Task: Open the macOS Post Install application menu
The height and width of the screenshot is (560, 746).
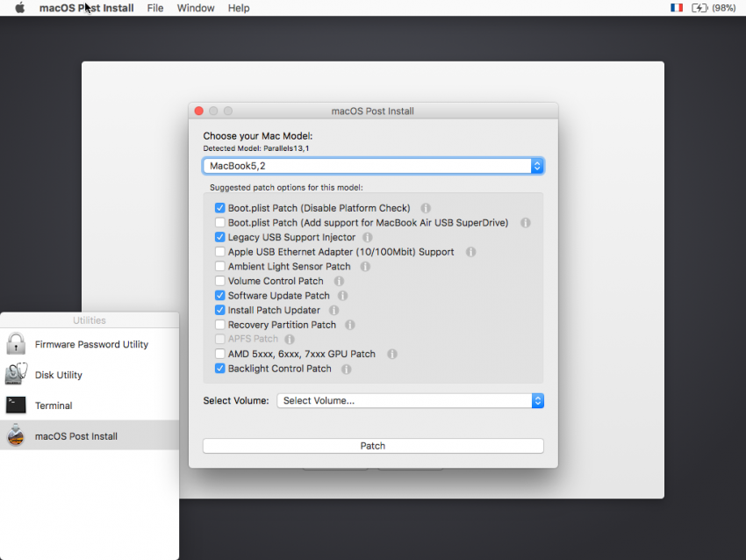Action: tap(86, 8)
